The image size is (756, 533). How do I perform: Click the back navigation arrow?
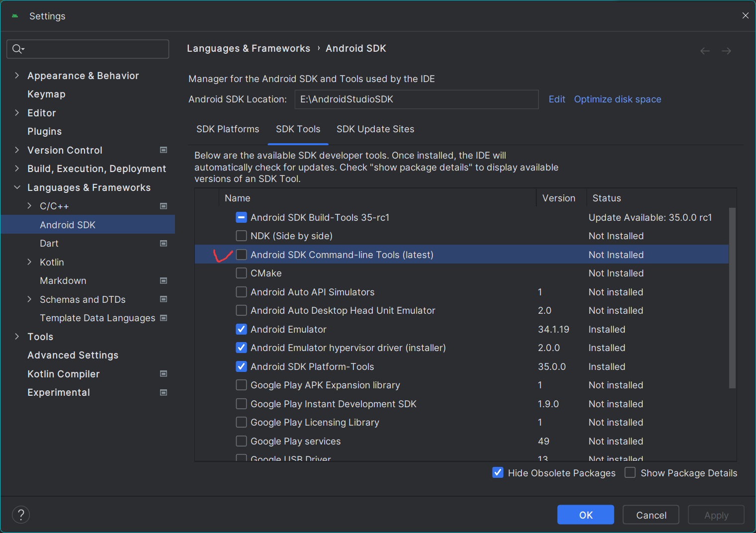pyautogui.click(x=705, y=50)
